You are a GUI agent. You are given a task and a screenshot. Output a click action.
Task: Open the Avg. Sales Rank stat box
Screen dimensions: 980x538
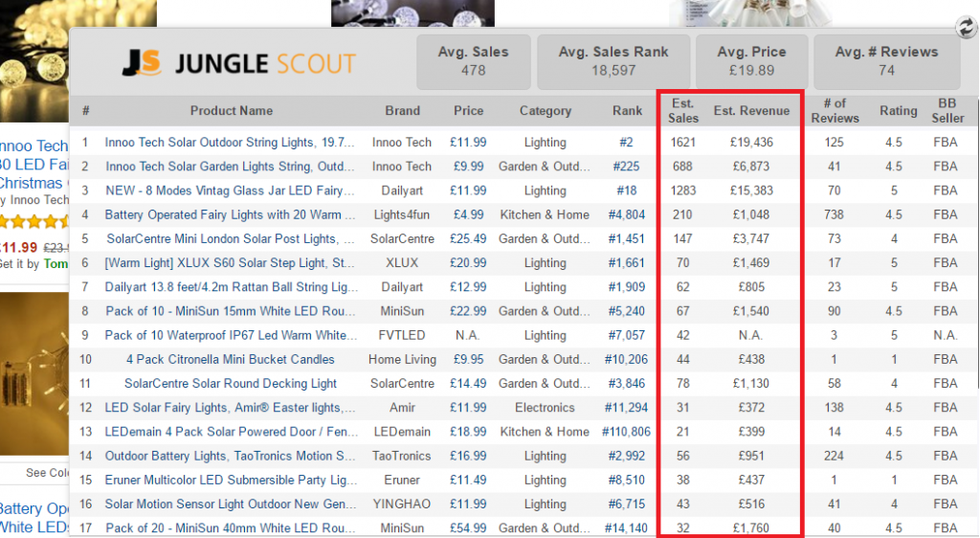(613, 61)
